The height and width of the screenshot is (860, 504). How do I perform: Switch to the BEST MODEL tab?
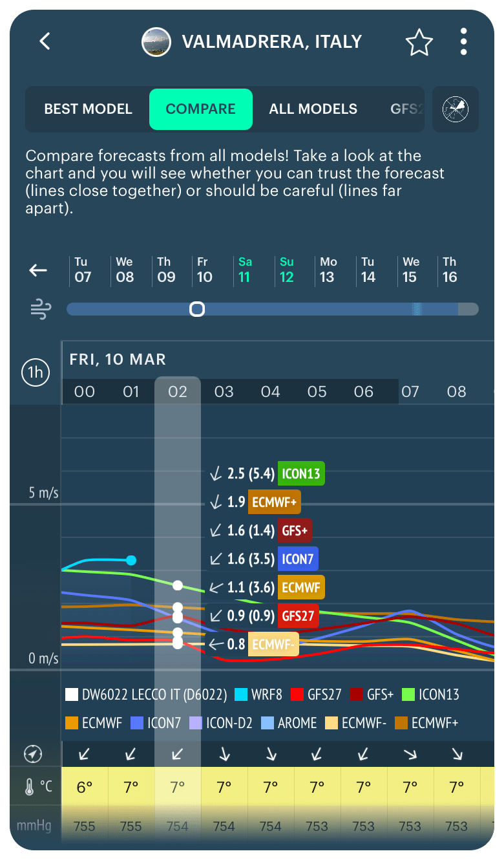[x=88, y=109]
